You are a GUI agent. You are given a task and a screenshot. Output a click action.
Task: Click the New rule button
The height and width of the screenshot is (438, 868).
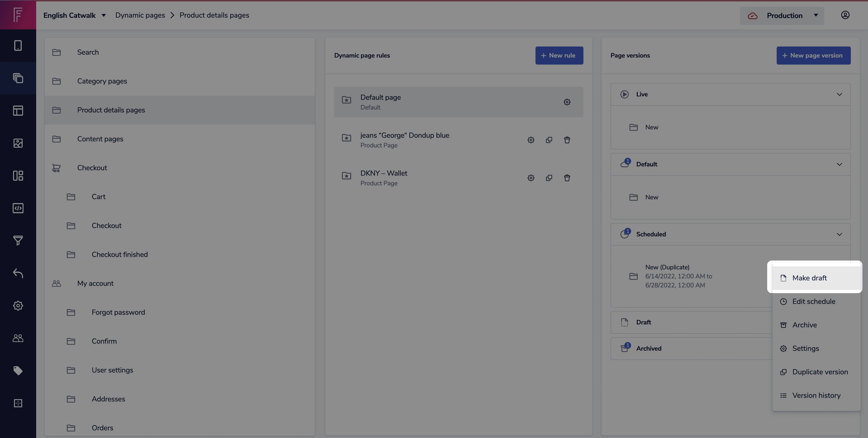(x=559, y=56)
